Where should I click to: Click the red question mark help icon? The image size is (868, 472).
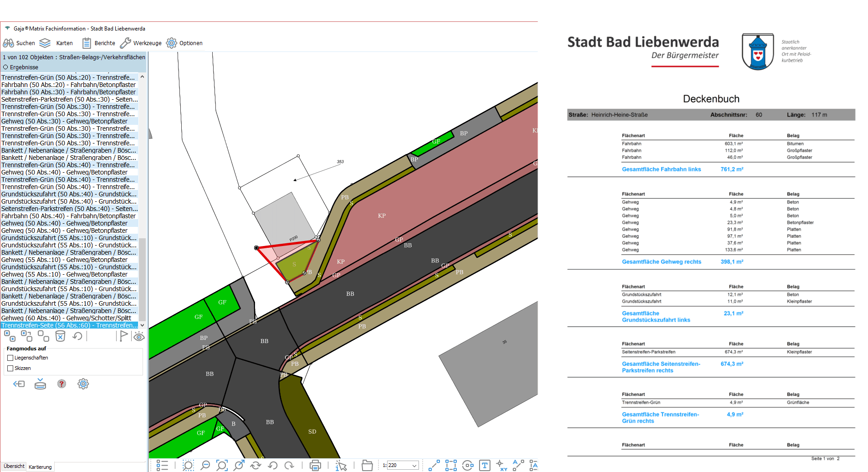(61, 384)
